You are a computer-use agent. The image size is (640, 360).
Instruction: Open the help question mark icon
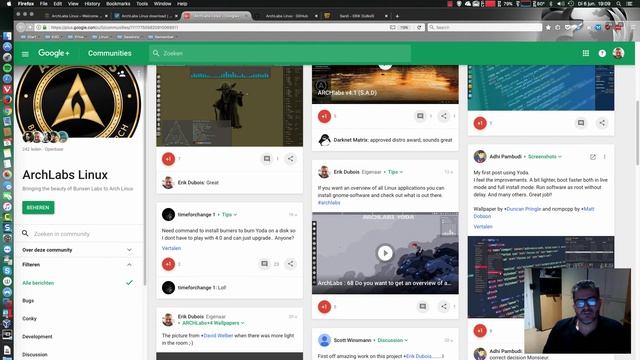(602, 53)
